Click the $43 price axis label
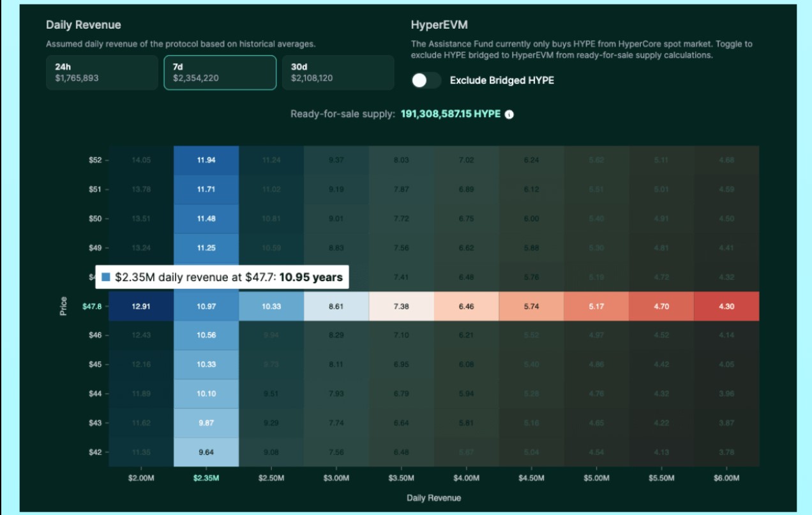Screen dimensions: 812x515 pos(95,423)
